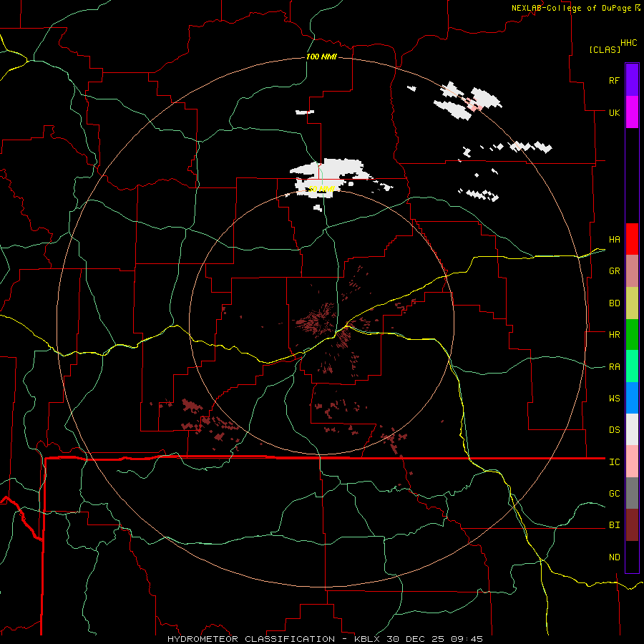Click the ND legend label

tap(614, 557)
